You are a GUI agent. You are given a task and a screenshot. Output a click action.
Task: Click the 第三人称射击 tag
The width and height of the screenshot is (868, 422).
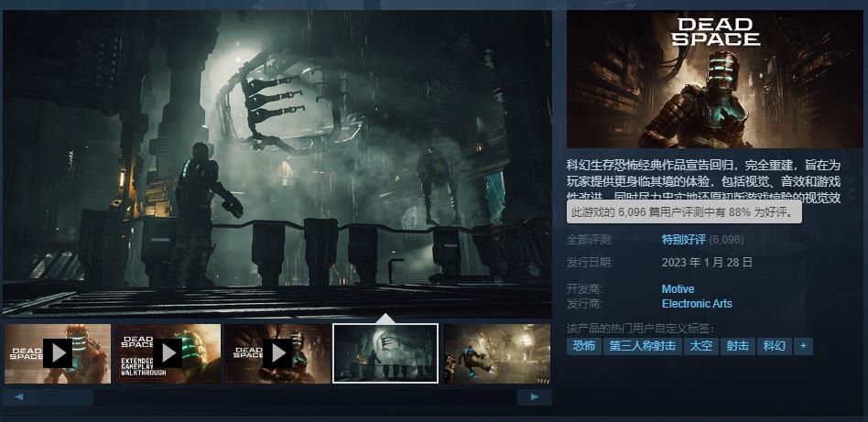(x=643, y=346)
